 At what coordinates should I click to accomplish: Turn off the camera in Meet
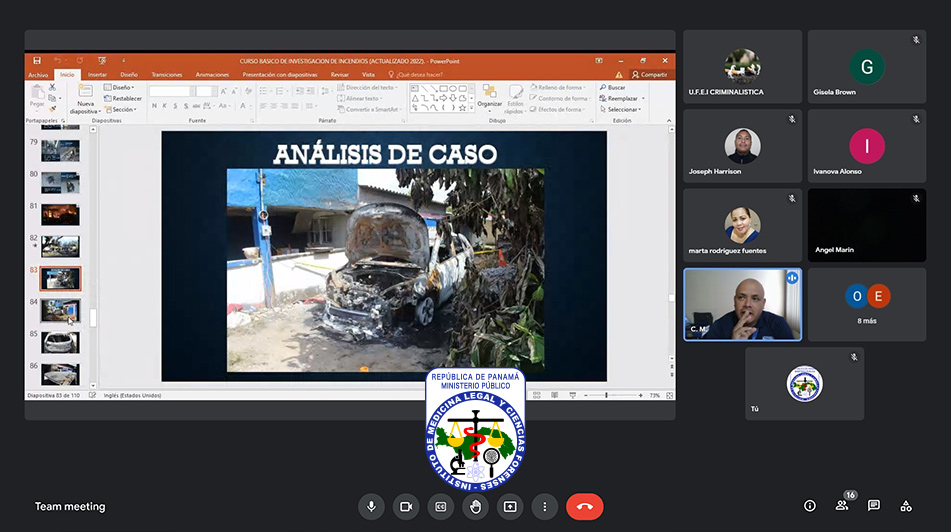(x=406, y=507)
